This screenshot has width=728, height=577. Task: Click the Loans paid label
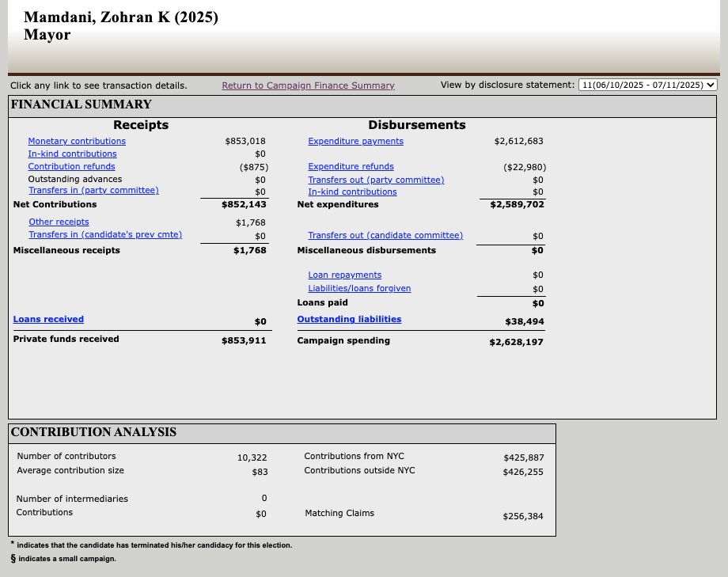[322, 302]
